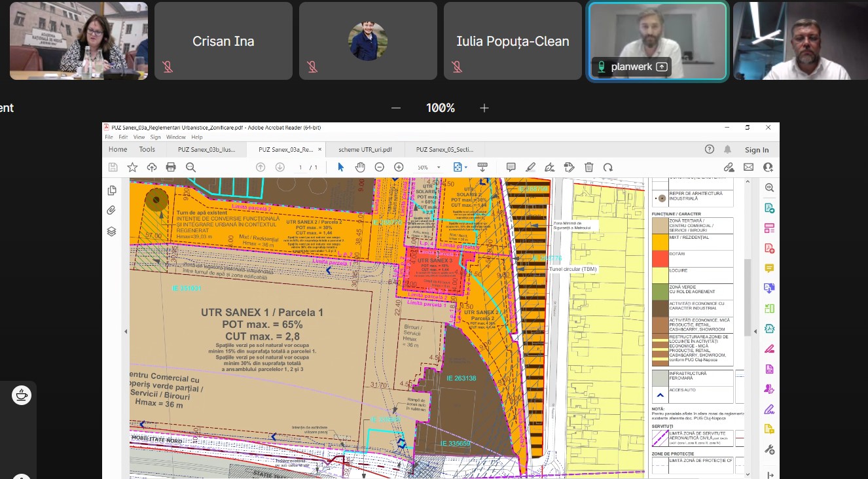
Task: Click the Sign In button
Action: (x=757, y=150)
